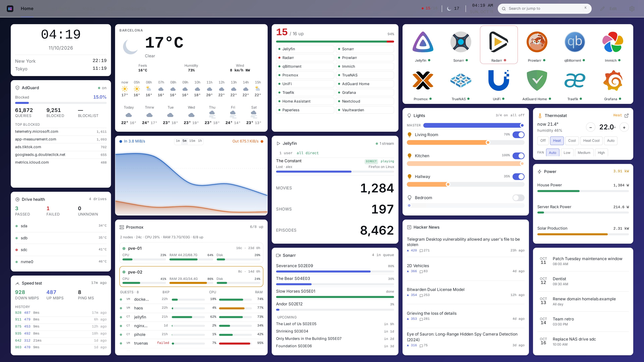Turn all lights off
Image resolution: width=644 pixels, height=362 pixels.
pos(517,115)
